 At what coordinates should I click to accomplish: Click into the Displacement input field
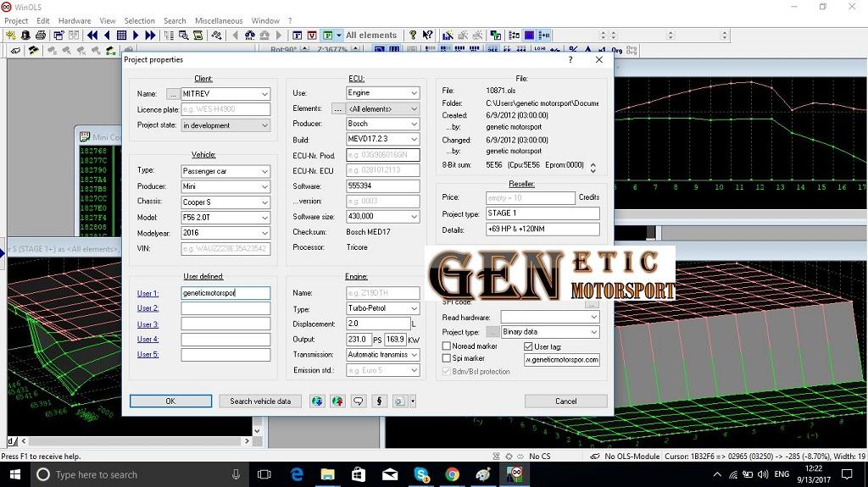(377, 324)
